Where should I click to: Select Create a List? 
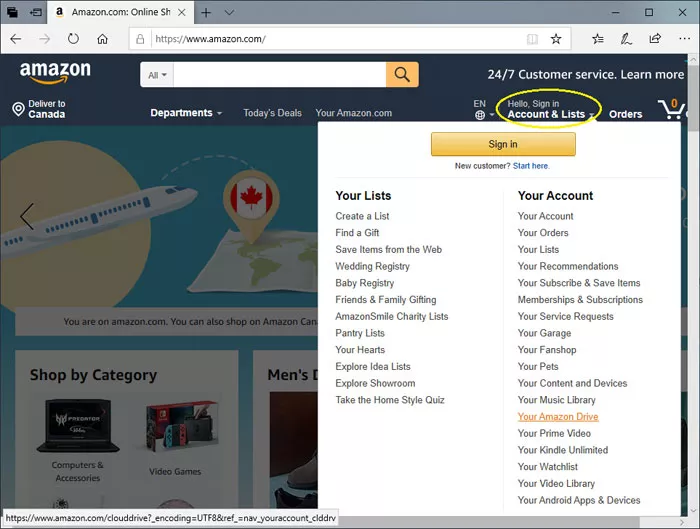[x=362, y=216]
